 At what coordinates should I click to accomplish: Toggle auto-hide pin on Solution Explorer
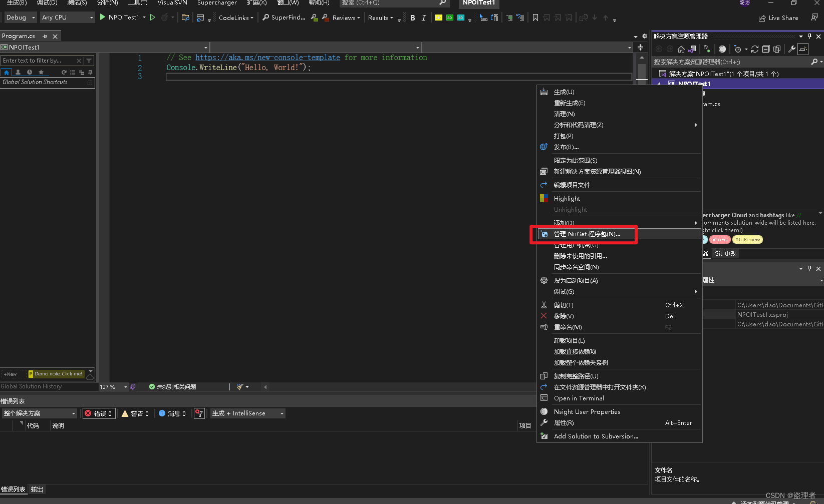[809, 36]
